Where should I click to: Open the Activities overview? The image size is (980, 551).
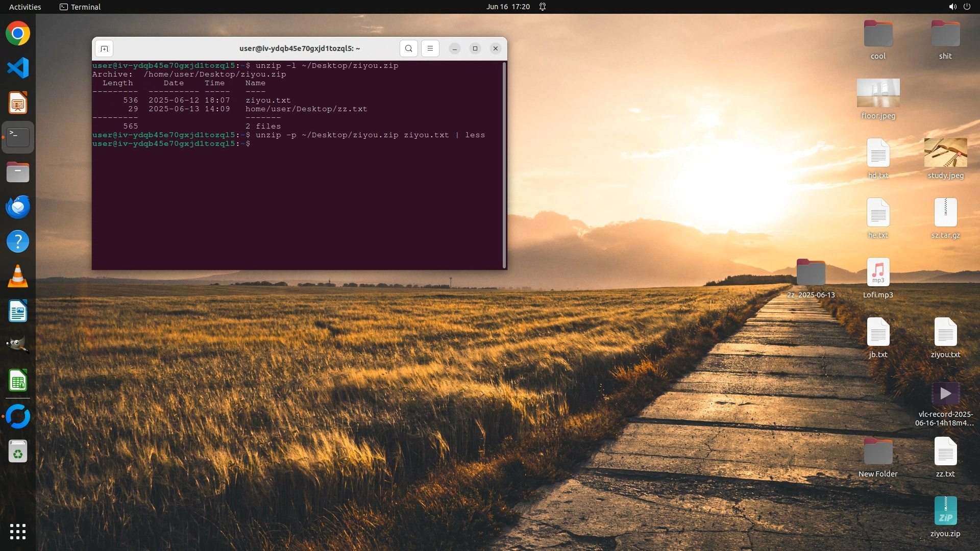pyautogui.click(x=25, y=7)
